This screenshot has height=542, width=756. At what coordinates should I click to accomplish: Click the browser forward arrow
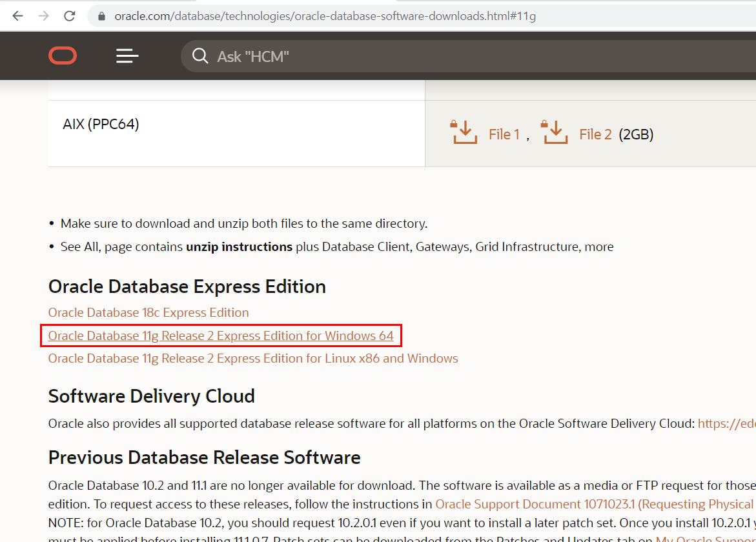(x=43, y=16)
